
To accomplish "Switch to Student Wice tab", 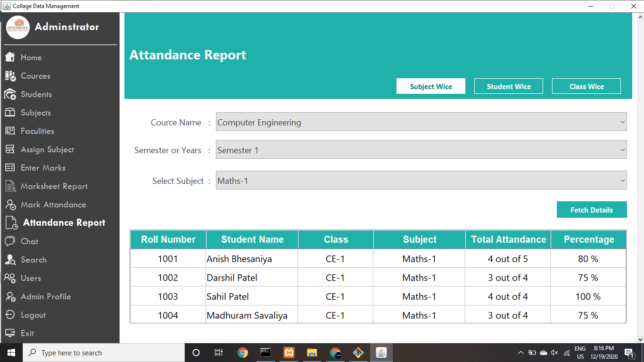I will (509, 86).
